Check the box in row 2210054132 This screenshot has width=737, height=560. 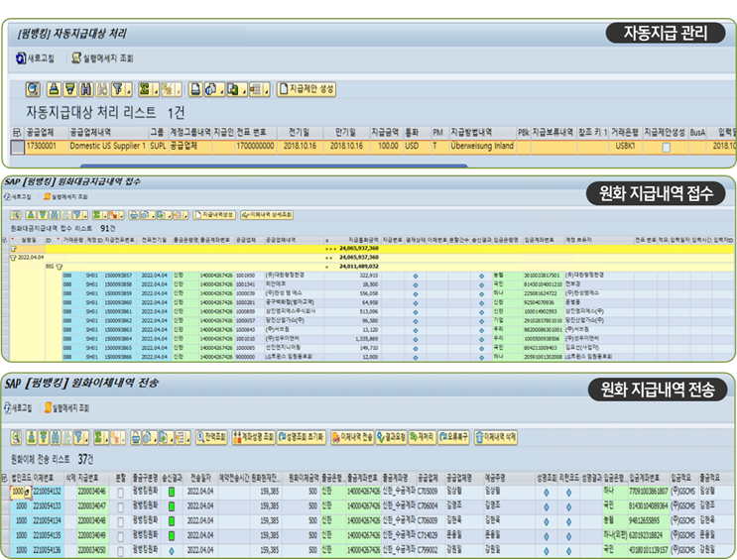coord(121,491)
